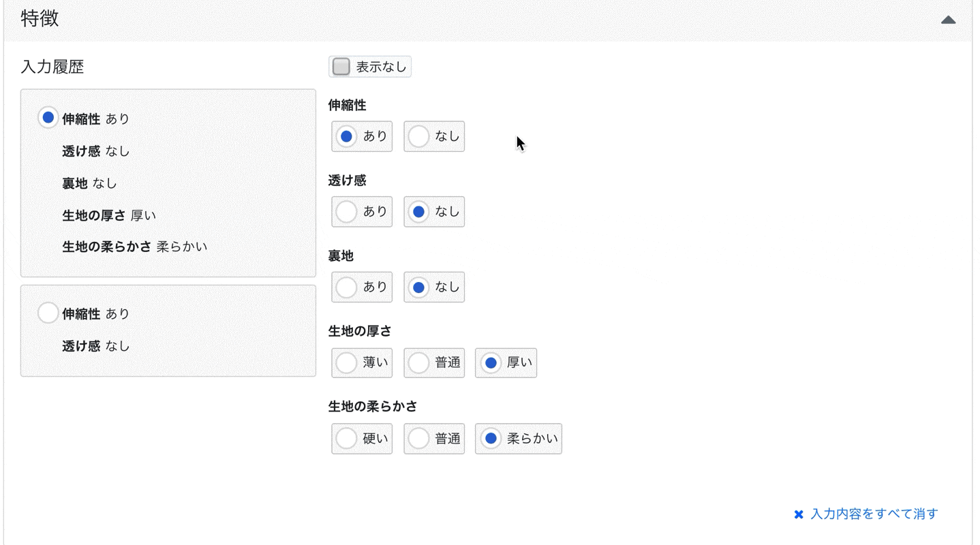Reselect 柔らかい for 生地の柔らかさ
The width and height of the screenshot is (980, 545).
[x=518, y=438]
